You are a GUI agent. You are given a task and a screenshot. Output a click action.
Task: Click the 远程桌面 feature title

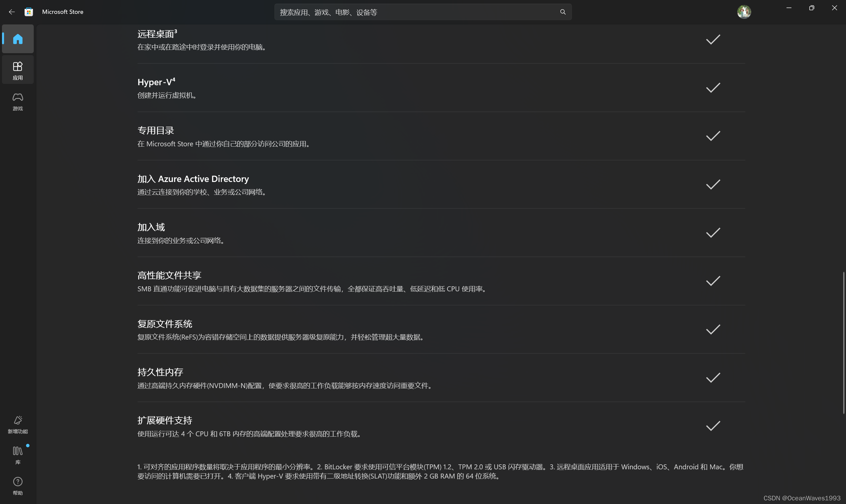pyautogui.click(x=157, y=34)
